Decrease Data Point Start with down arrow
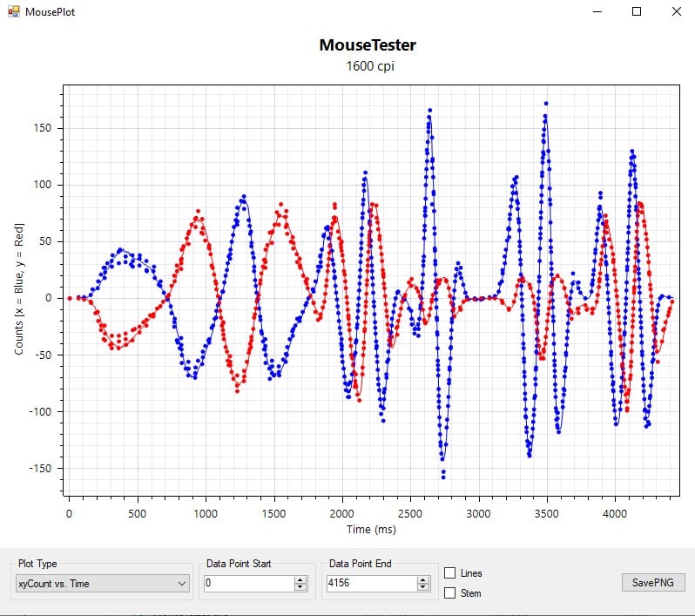The width and height of the screenshot is (695, 616). click(300, 588)
